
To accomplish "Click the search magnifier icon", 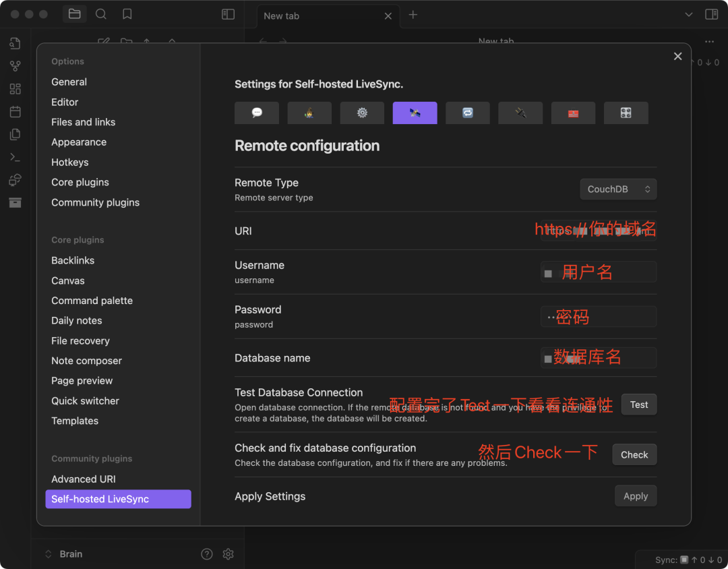I will [100, 14].
